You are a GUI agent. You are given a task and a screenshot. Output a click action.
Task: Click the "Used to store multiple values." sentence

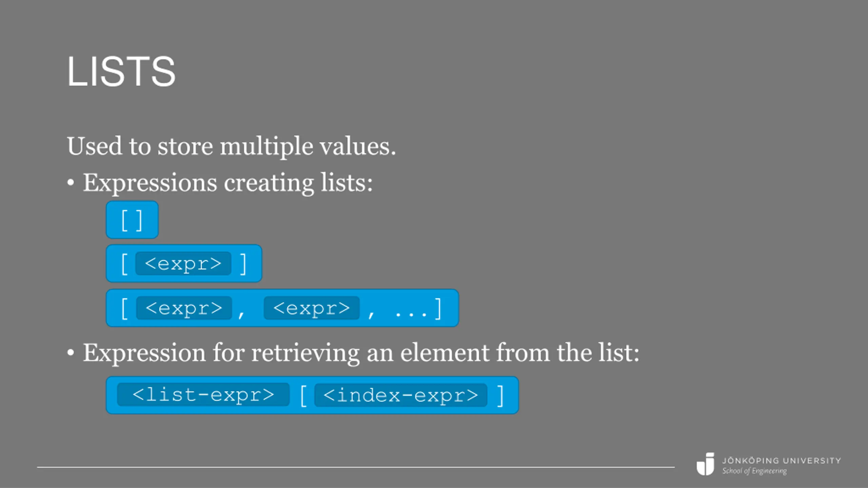[x=231, y=146]
